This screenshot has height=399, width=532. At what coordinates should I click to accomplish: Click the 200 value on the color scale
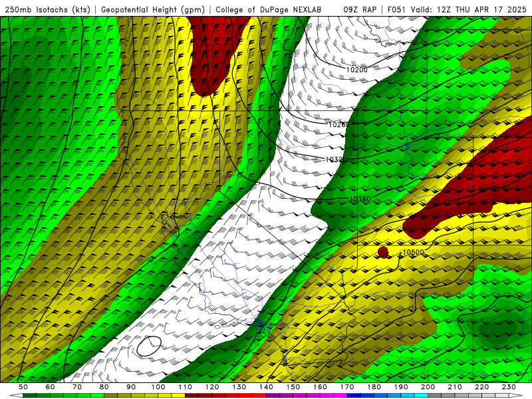tap(428, 387)
